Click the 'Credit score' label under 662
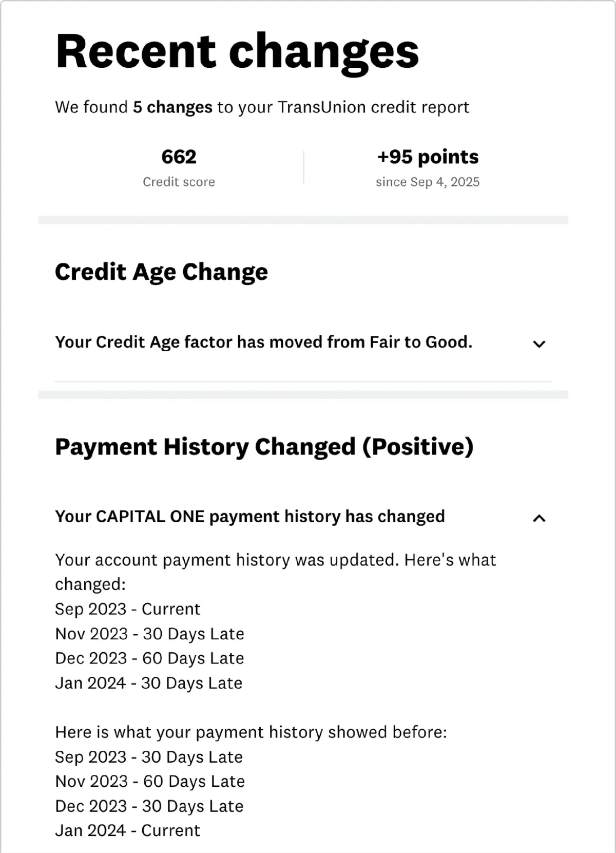 (179, 182)
